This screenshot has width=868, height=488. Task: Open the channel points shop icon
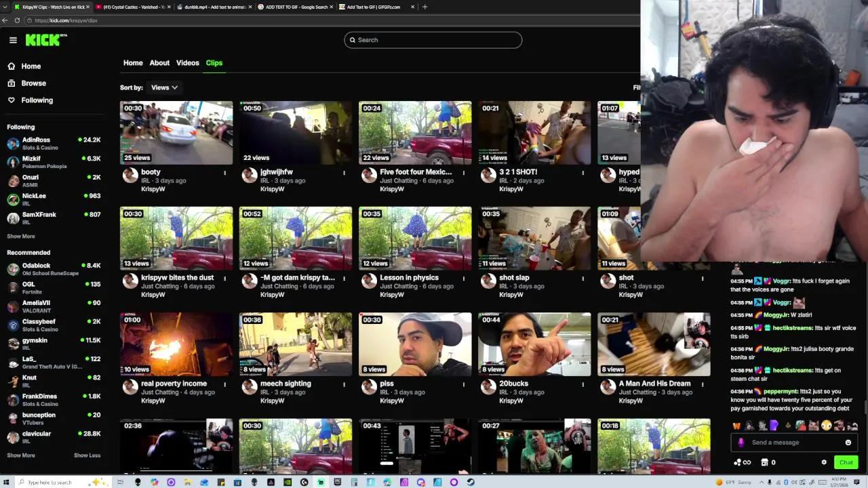(x=764, y=462)
